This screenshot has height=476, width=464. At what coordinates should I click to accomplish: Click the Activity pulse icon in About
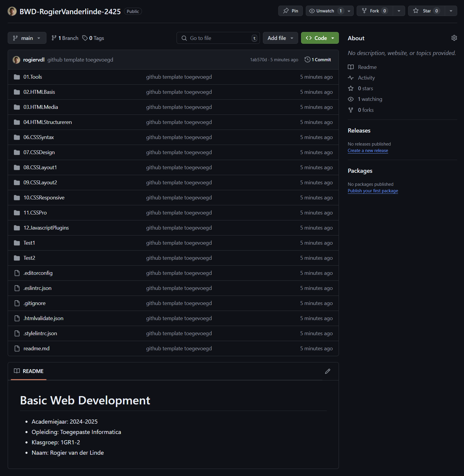[351, 78]
